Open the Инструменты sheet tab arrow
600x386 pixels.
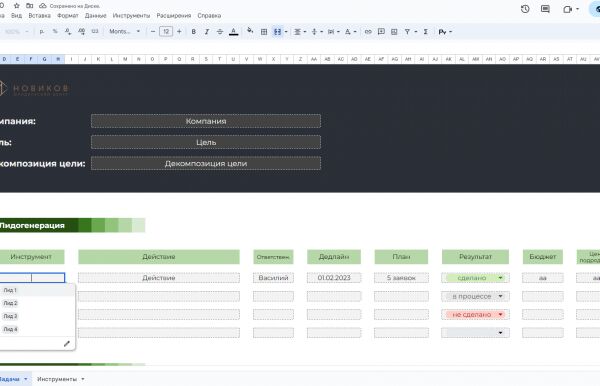coord(83,379)
